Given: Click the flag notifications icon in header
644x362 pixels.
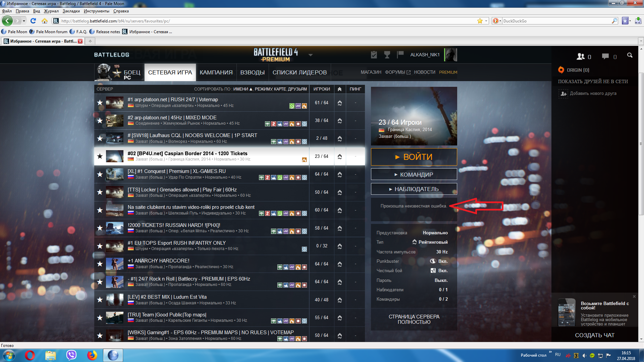Looking at the screenshot, I should 400,55.
